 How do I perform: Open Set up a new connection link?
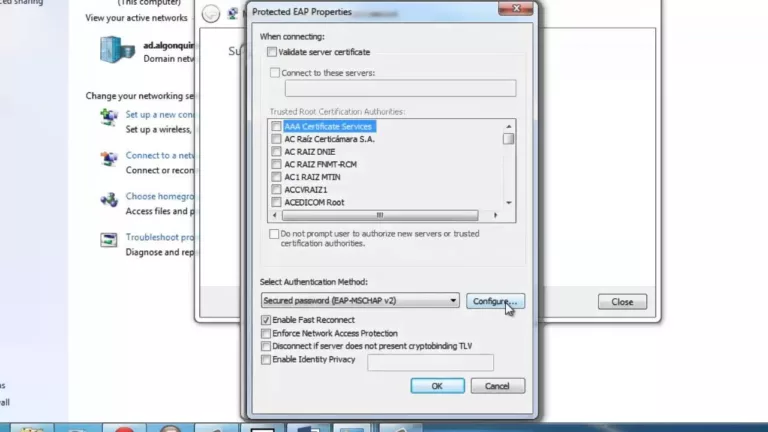160,115
